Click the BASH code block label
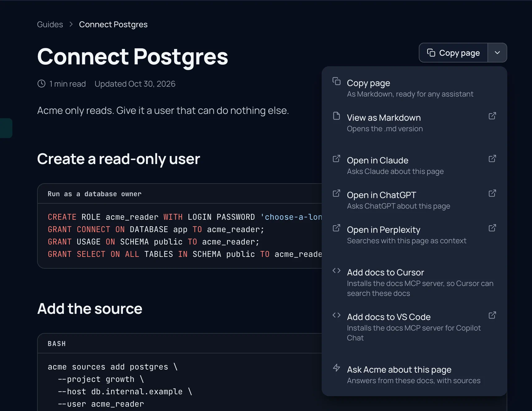This screenshot has height=411, width=532. click(57, 344)
